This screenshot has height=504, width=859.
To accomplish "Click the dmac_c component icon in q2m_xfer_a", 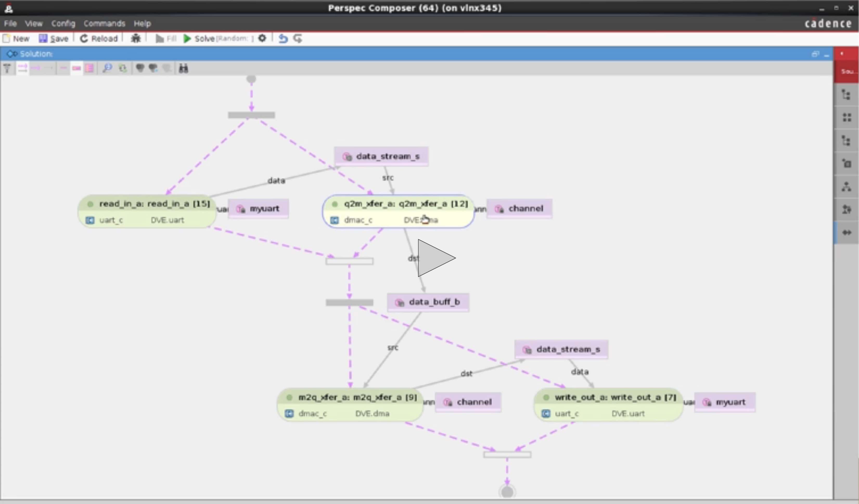I will [x=334, y=220].
